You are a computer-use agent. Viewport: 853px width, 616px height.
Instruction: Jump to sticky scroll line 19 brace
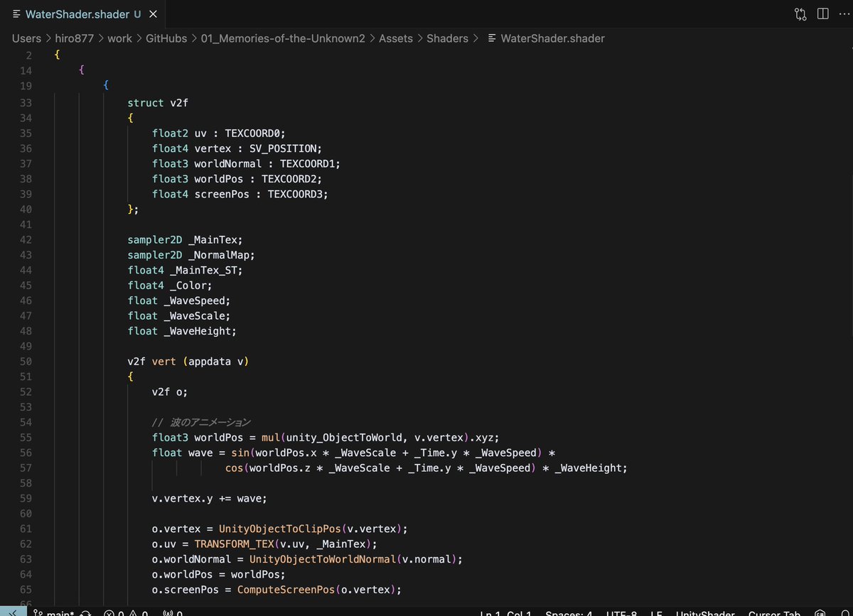pos(106,85)
